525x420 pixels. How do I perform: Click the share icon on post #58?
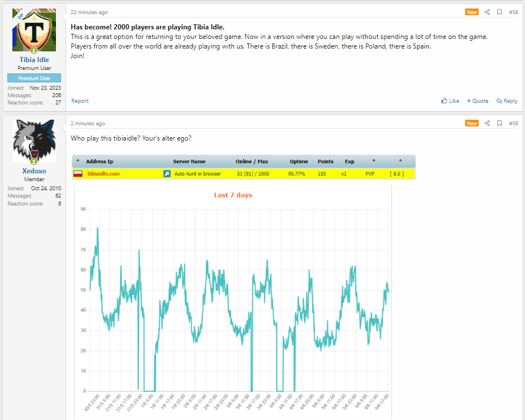(x=487, y=12)
